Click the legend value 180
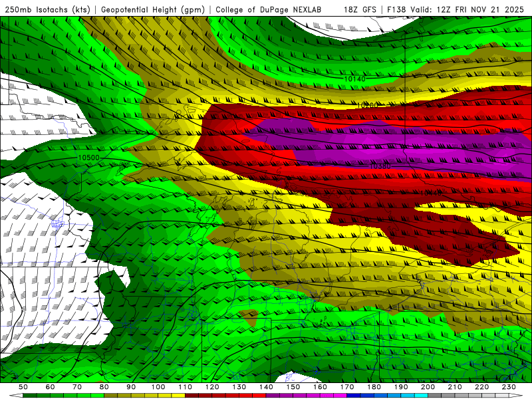This screenshot has height=399, width=532. [x=374, y=387]
